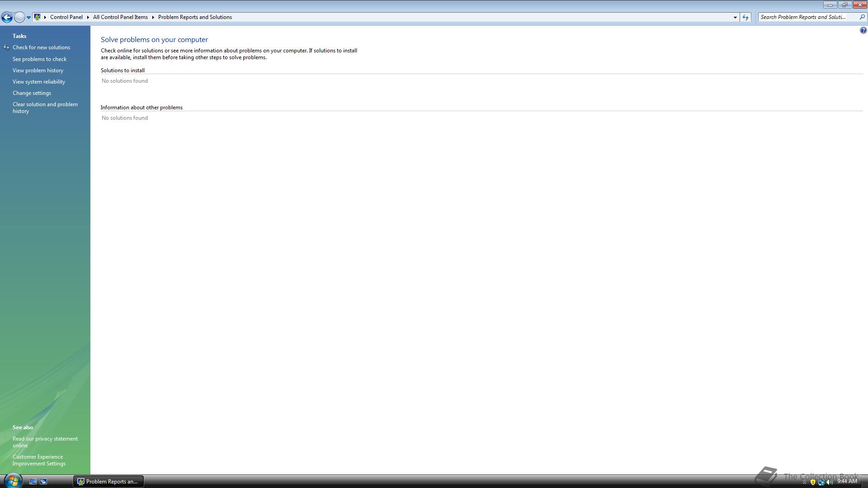Open the network tray icon
Image resolution: width=868 pixels, height=488 pixels.
click(x=821, y=482)
